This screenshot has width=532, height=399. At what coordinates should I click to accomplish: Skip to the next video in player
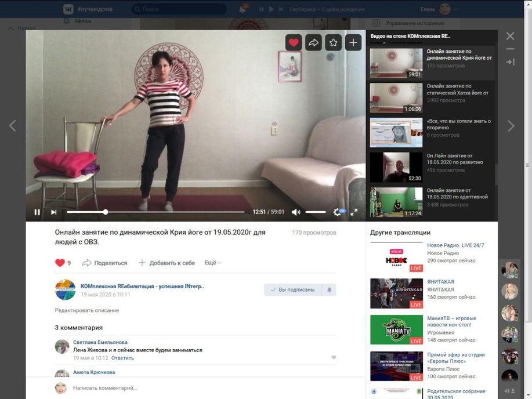pos(53,212)
